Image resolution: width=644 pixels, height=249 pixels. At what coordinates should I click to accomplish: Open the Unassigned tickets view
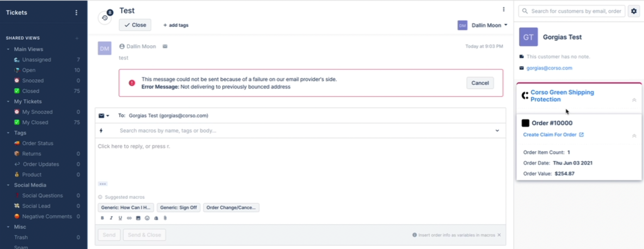[x=36, y=60]
